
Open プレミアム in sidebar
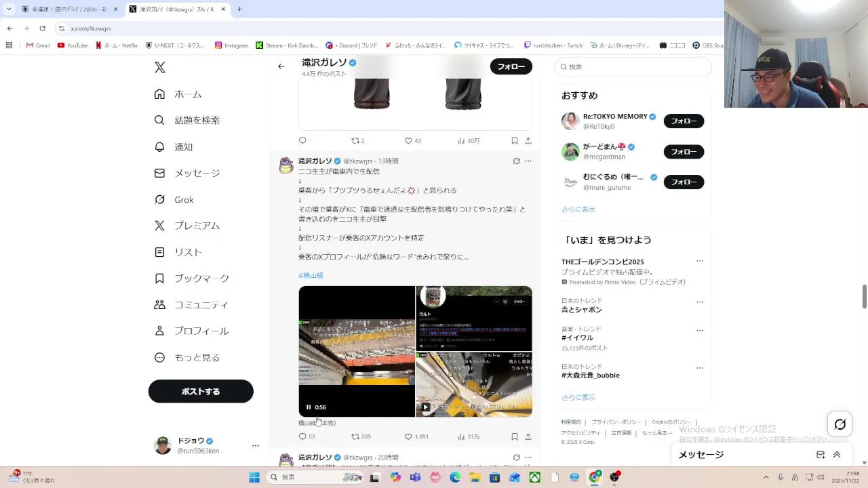tap(186, 226)
